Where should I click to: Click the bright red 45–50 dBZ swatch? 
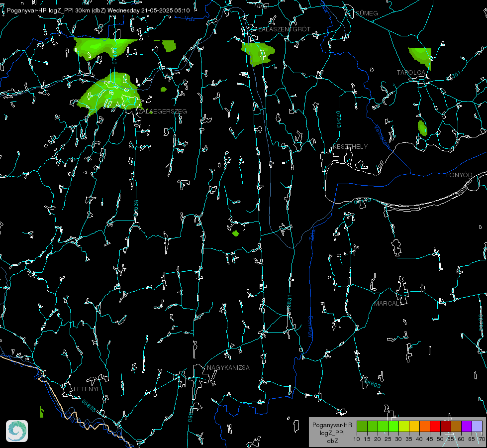pos(435,426)
